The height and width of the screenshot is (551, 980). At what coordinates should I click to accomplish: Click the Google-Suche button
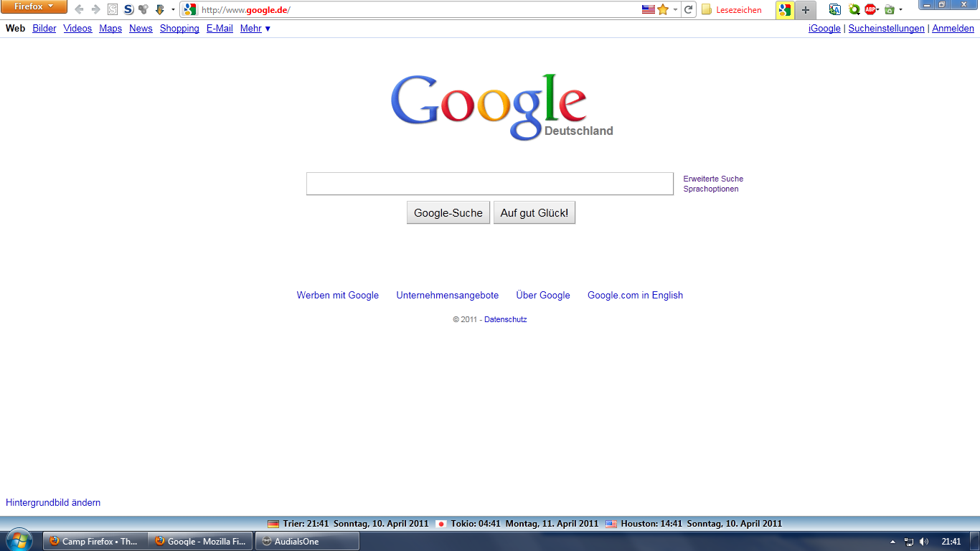pos(448,213)
